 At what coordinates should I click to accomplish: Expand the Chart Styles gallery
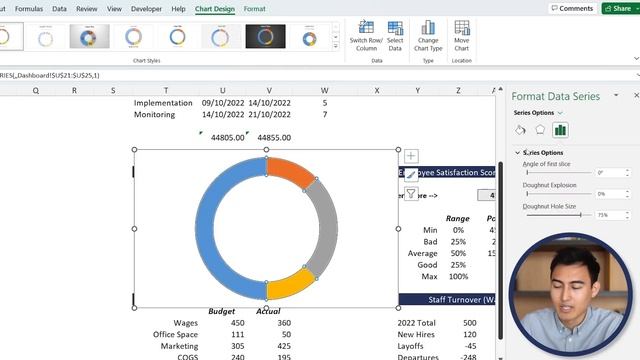click(336, 47)
